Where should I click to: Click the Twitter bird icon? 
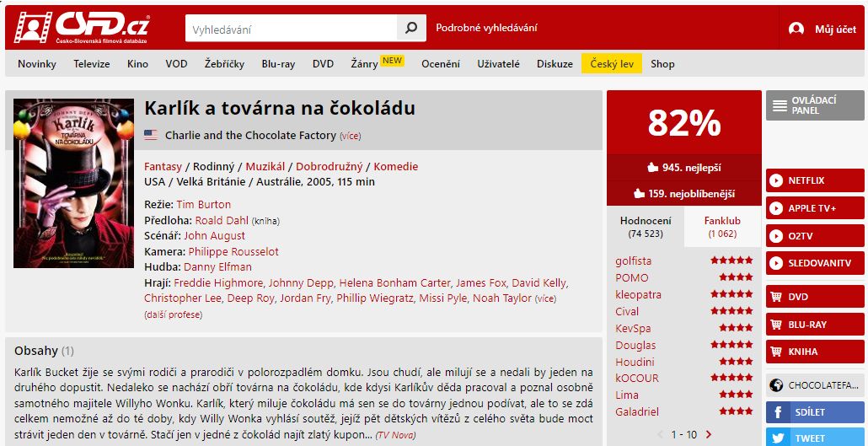[x=778, y=438]
